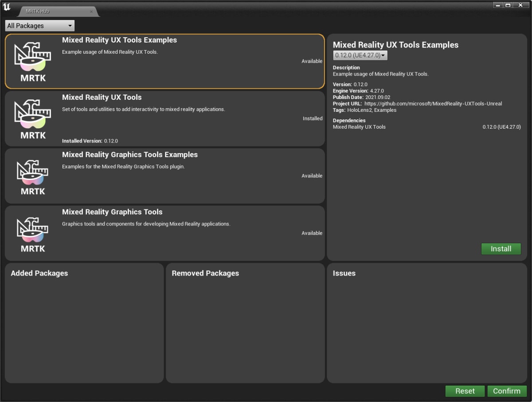
Task: Click the Engine Version: 4.27.0 line
Action: pyautogui.click(x=358, y=91)
